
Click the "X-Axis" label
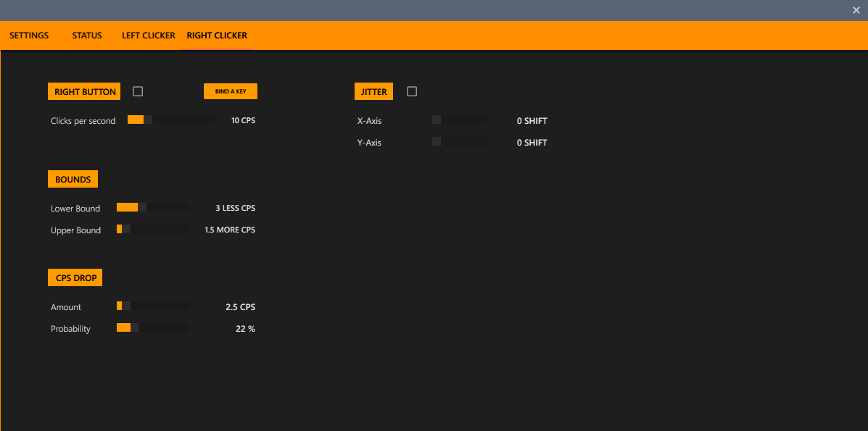pyautogui.click(x=370, y=121)
